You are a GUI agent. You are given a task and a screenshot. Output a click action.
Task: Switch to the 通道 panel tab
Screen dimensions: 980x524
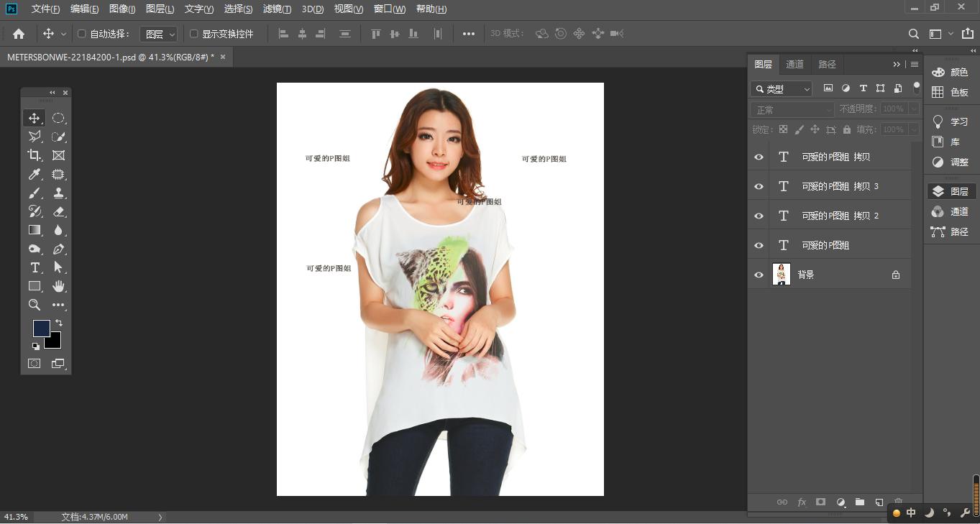pyautogui.click(x=794, y=65)
